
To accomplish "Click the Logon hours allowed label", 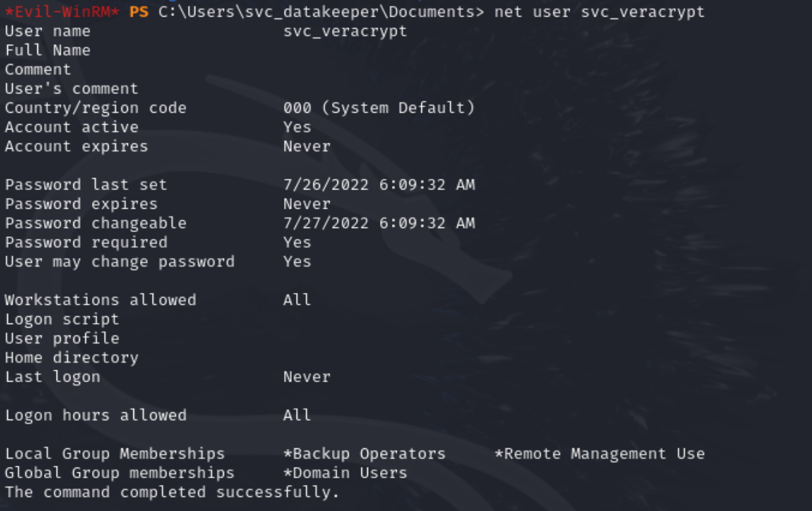I will click(95, 416).
